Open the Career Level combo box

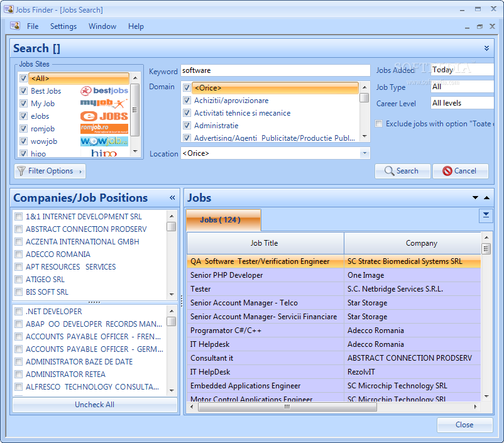click(463, 103)
